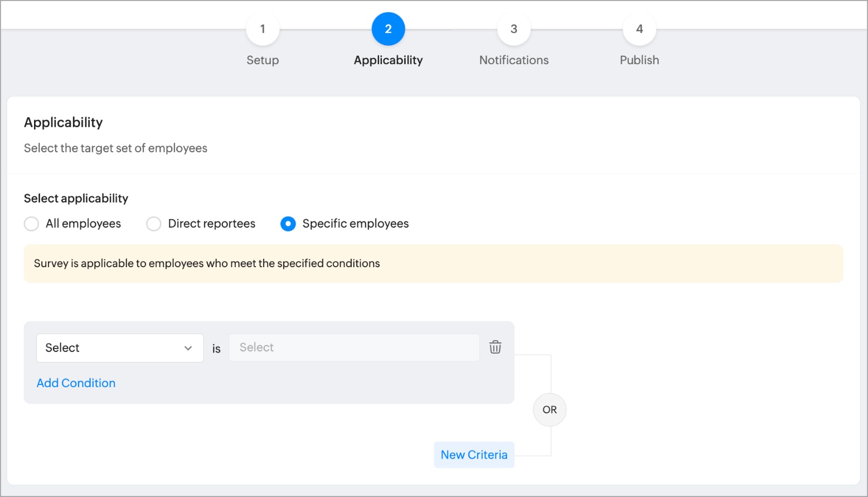Switch to the Notifications step label
868x497 pixels.
coord(513,60)
